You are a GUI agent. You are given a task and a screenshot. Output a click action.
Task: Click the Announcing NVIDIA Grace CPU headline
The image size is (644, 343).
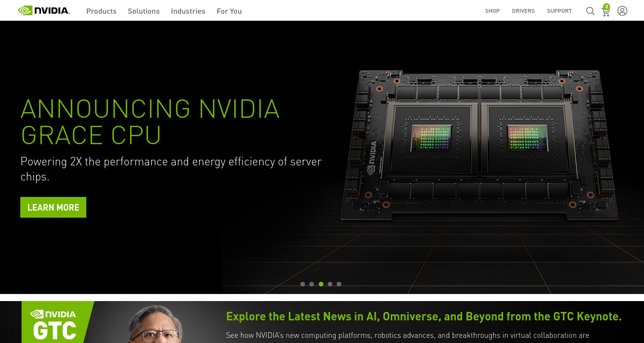pos(150,122)
